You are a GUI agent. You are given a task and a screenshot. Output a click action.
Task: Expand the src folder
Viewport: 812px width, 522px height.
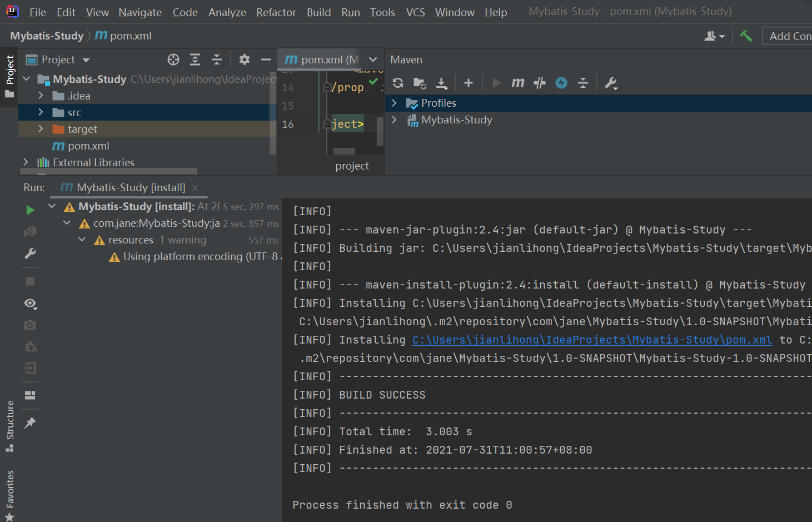tap(41, 112)
